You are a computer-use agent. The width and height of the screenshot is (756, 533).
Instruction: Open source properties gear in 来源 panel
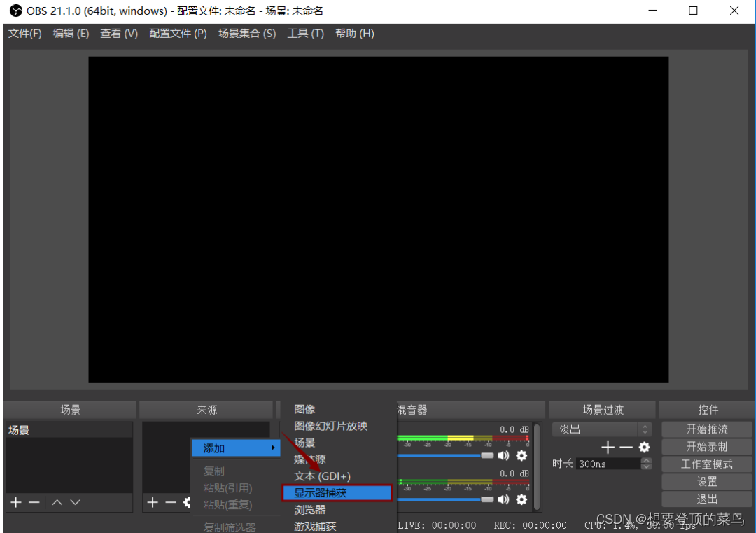187,502
